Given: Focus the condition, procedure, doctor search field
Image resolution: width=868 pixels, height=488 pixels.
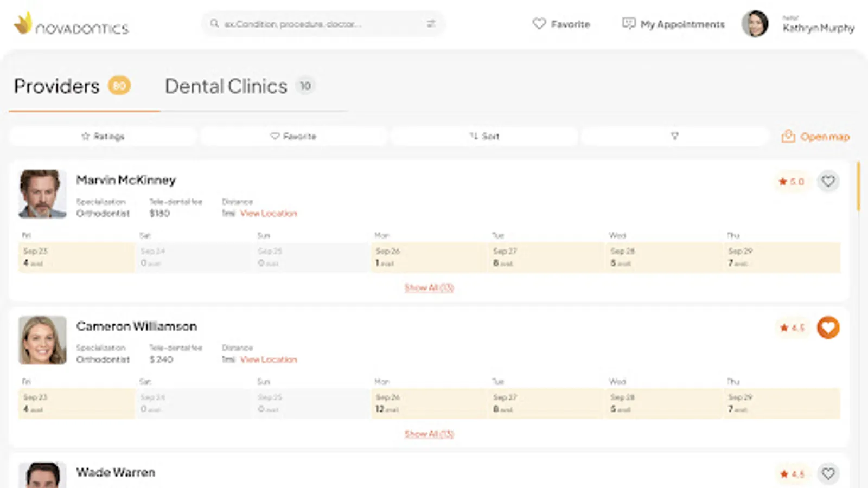Looking at the screenshot, I should (x=320, y=24).
